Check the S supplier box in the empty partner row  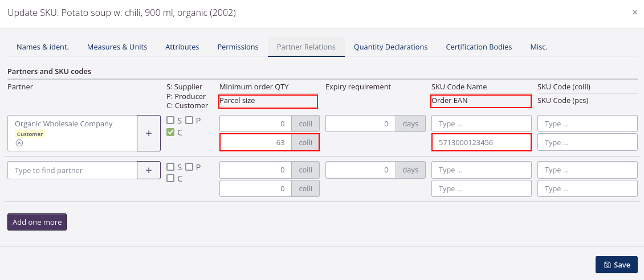click(x=170, y=167)
